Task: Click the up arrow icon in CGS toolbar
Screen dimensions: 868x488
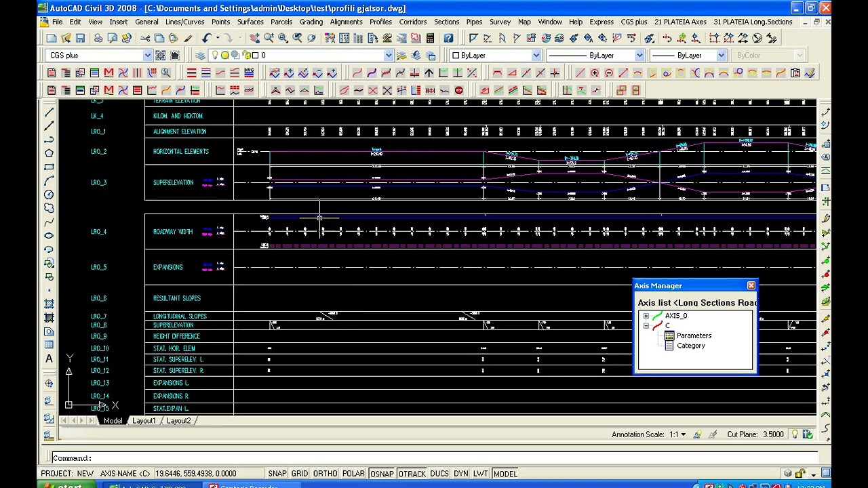Action: (x=429, y=73)
